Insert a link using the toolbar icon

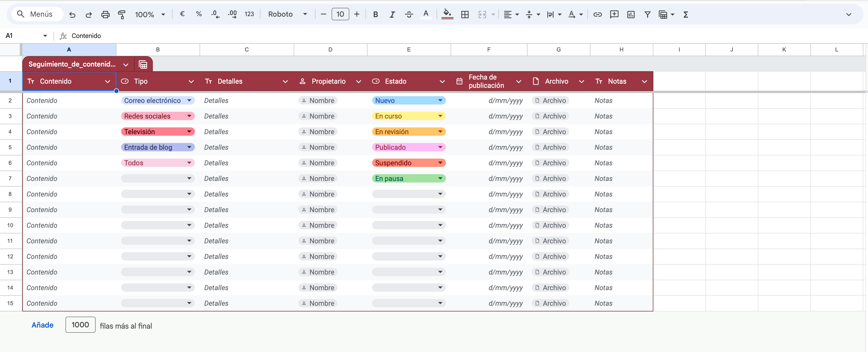click(597, 14)
